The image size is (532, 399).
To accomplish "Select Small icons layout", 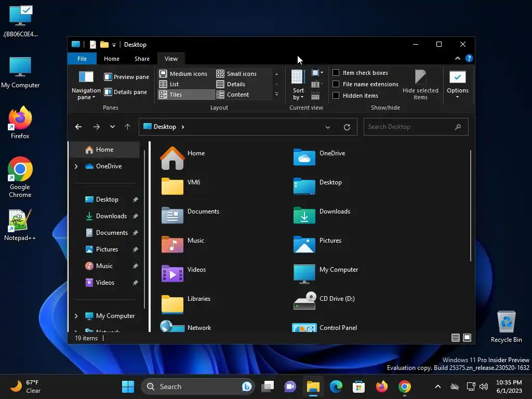I will (237, 74).
